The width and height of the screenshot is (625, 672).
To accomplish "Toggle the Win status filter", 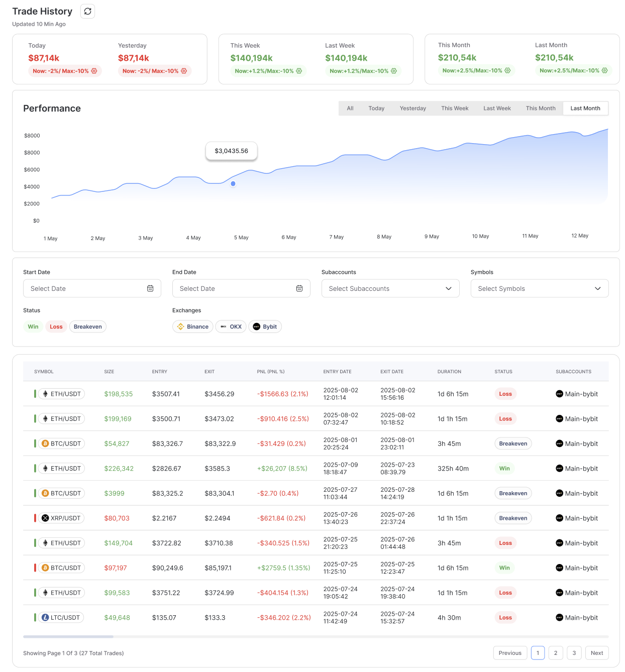I will click(33, 327).
